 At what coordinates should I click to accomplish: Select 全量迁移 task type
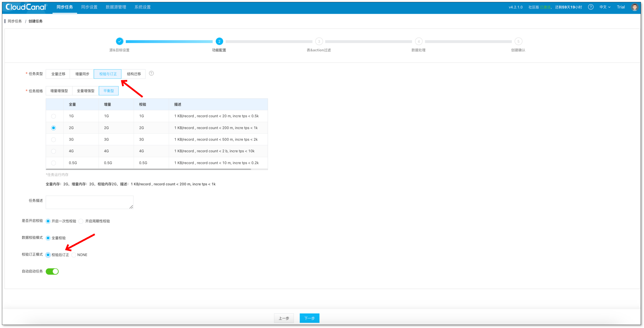pos(58,74)
